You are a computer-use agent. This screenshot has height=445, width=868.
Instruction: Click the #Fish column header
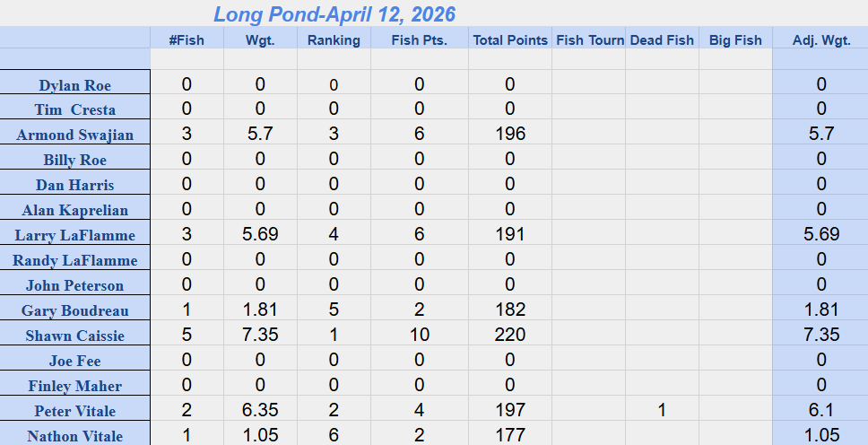point(187,39)
